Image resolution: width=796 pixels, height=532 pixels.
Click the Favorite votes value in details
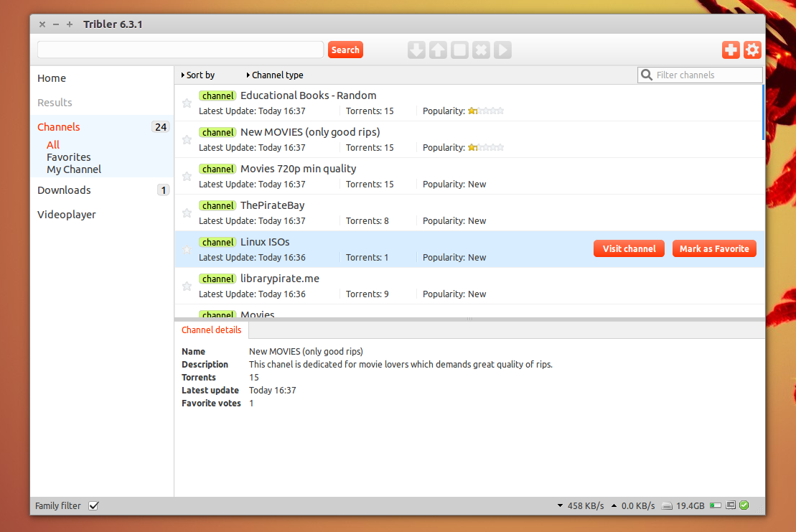(251, 403)
